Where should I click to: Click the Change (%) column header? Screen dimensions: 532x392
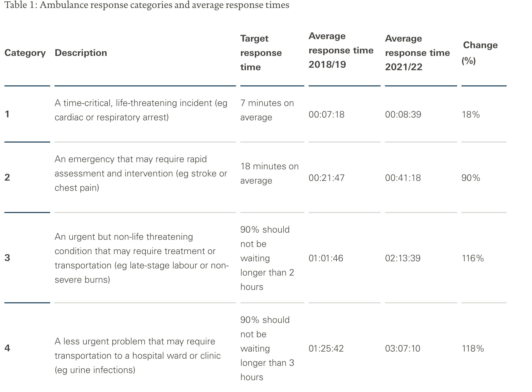click(x=480, y=53)
